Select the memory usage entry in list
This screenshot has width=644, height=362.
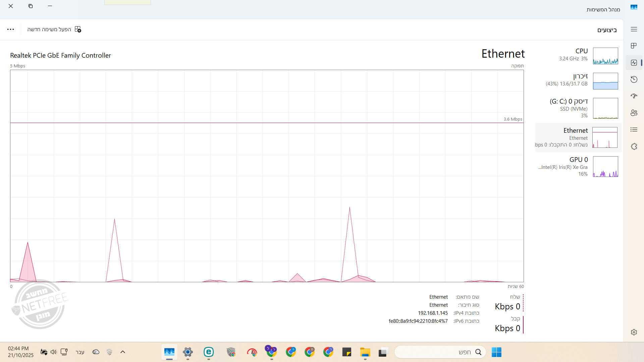coord(578,81)
